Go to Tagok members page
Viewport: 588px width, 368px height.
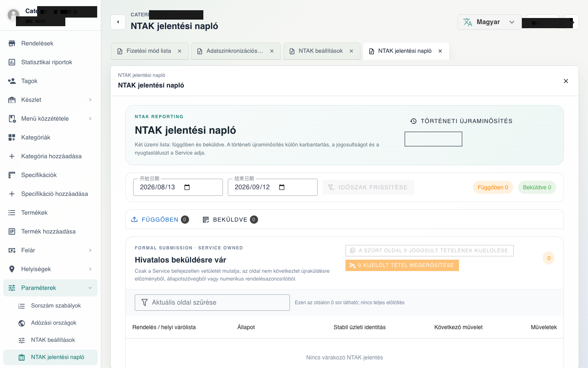tap(50, 81)
